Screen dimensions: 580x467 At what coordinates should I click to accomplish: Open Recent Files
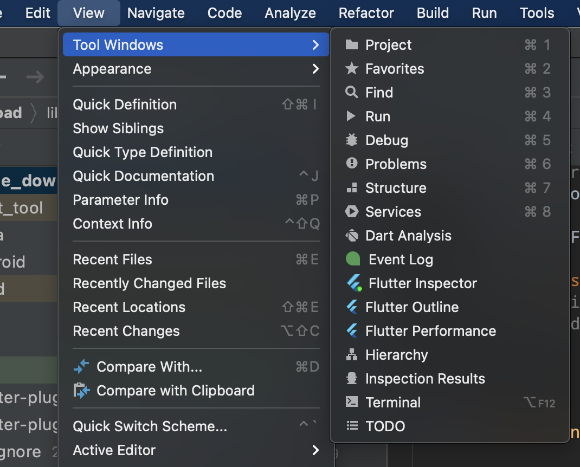pos(196,260)
